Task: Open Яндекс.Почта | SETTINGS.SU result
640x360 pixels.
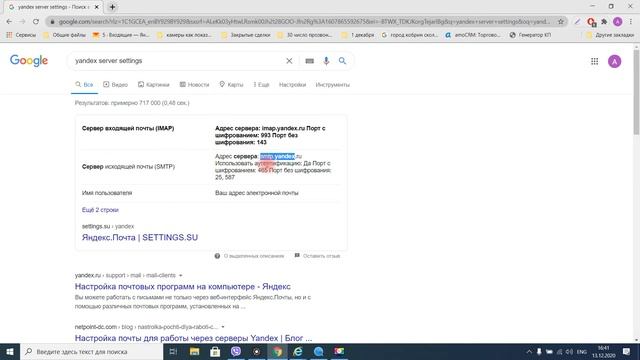Action: tap(140, 238)
